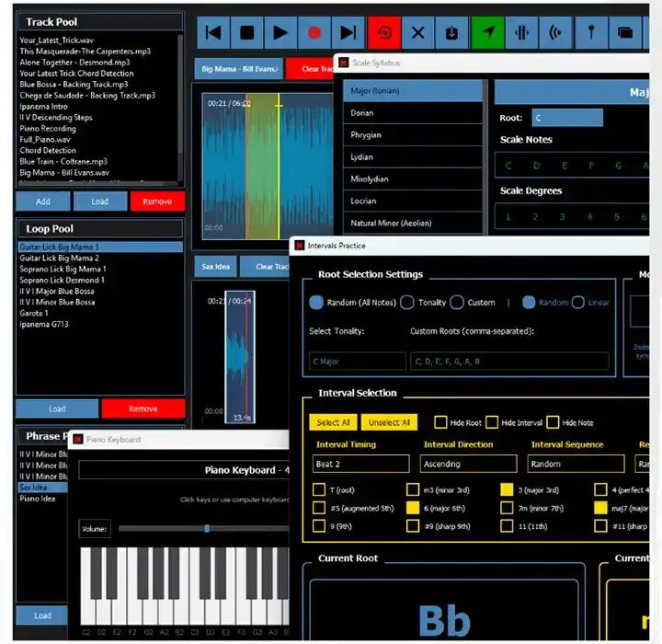Uncheck the 6 (major 6th) checkbox
This screenshot has height=644, width=662.
pyautogui.click(x=413, y=508)
